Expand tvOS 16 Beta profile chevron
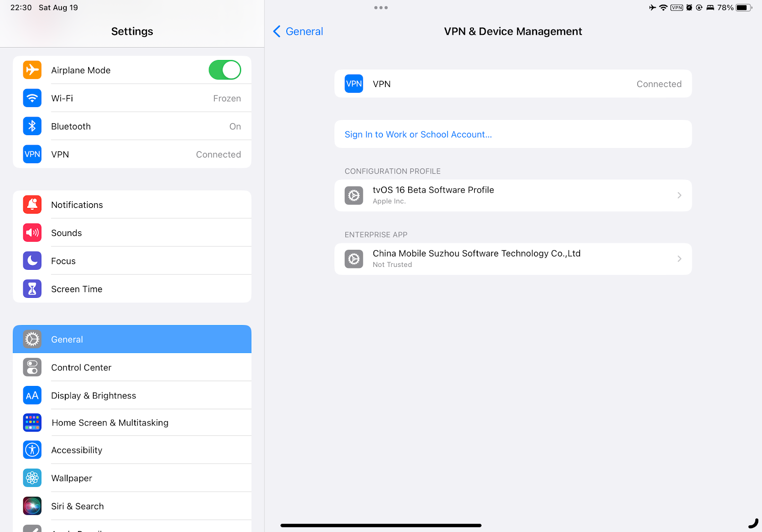 (x=680, y=195)
